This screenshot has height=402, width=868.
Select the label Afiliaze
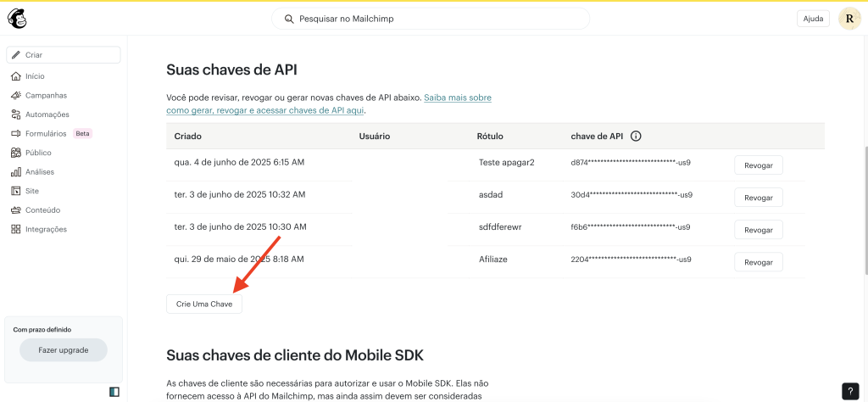pyautogui.click(x=493, y=260)
